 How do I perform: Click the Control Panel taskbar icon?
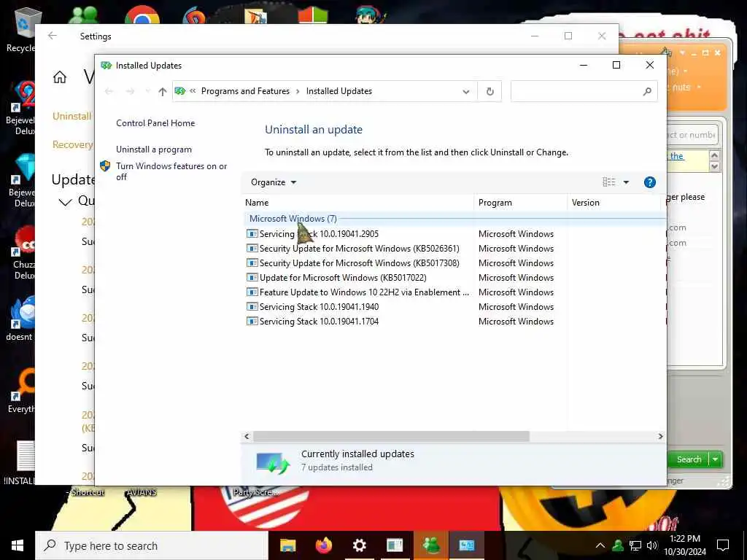[467, 545]
